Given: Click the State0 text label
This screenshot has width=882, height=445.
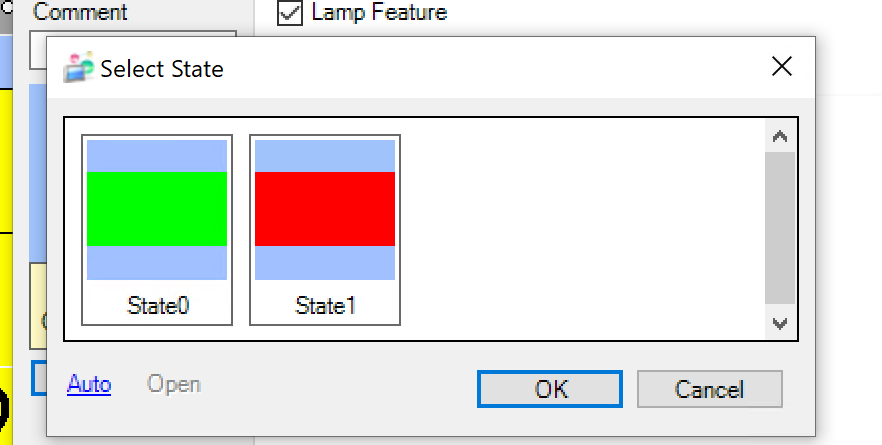Looking at the screenshot, I should point(158,305).
